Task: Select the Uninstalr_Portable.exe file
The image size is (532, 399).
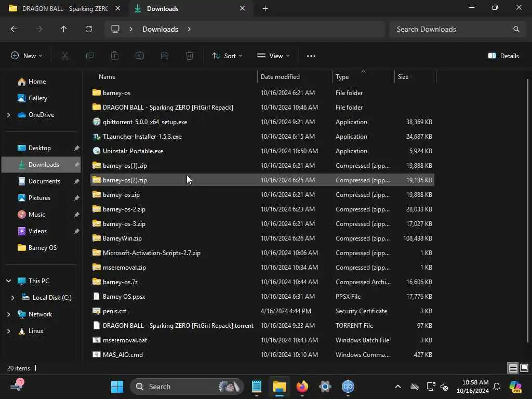Action: 262,151
